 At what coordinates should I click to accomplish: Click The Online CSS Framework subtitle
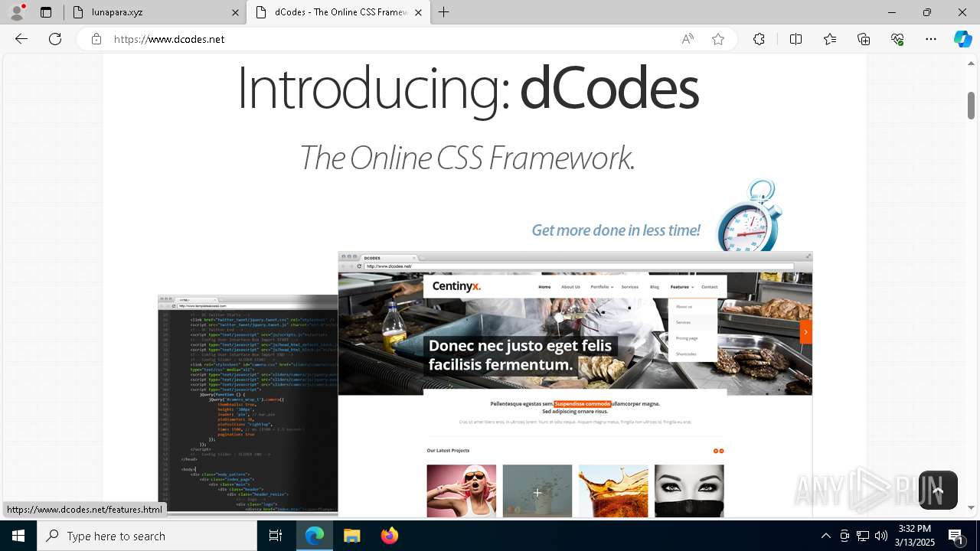click(x=467, y=158)
